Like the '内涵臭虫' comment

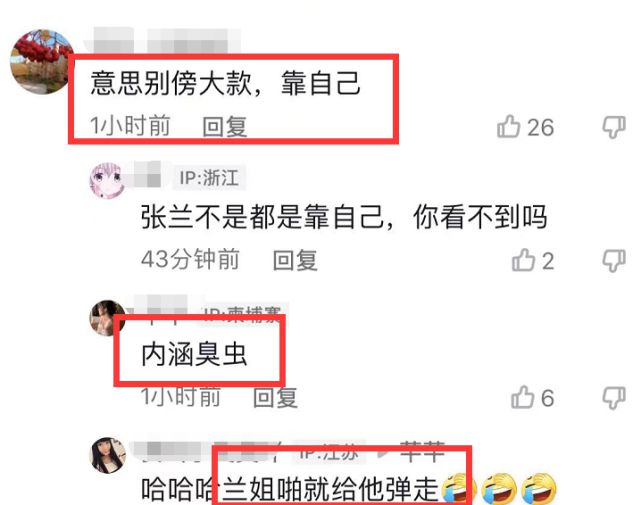[523, 397]
